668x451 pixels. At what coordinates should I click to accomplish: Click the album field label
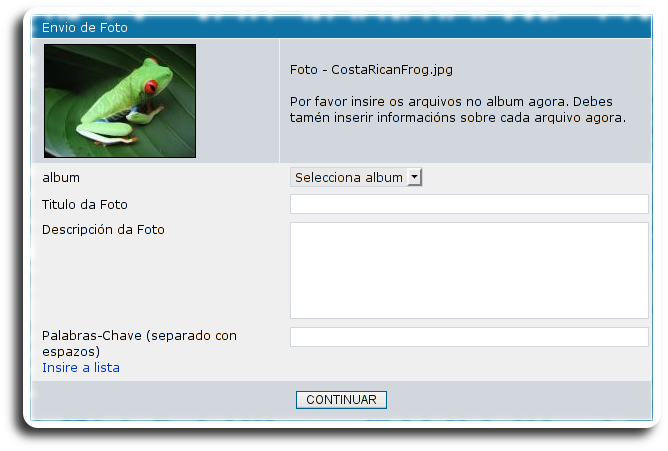61,178
